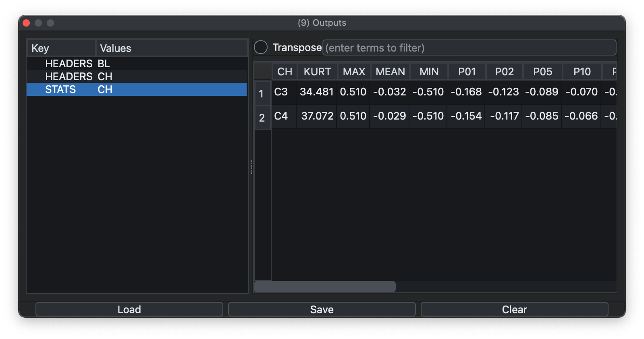
Task: Select the HEADERS BL row
Action: 137,64
